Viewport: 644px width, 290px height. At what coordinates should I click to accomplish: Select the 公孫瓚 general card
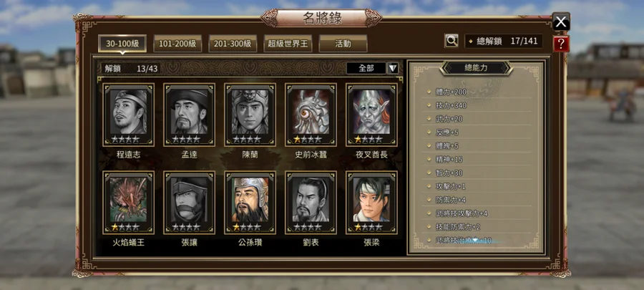pyautogui.click(x=250, y=203)
